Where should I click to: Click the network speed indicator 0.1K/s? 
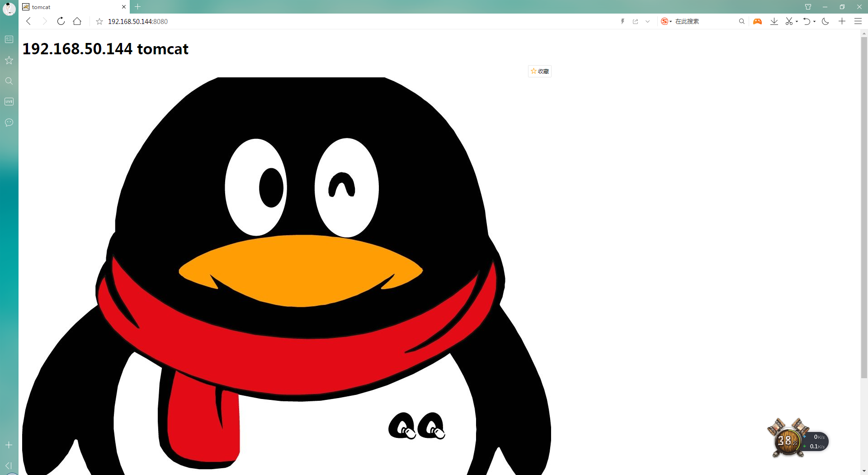click(x=817, y=446)
